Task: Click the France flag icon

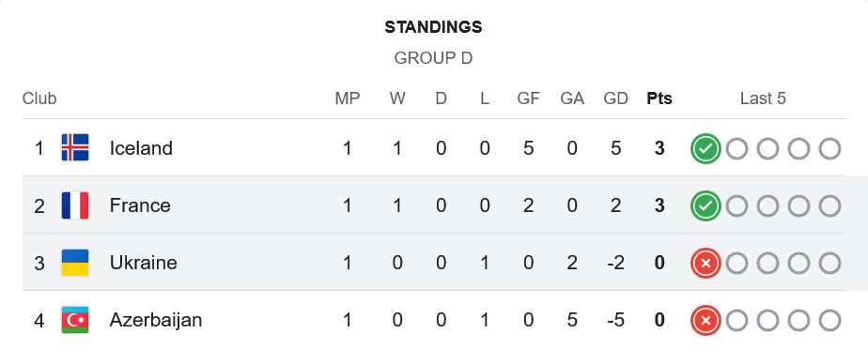Action: click(75, 205)
